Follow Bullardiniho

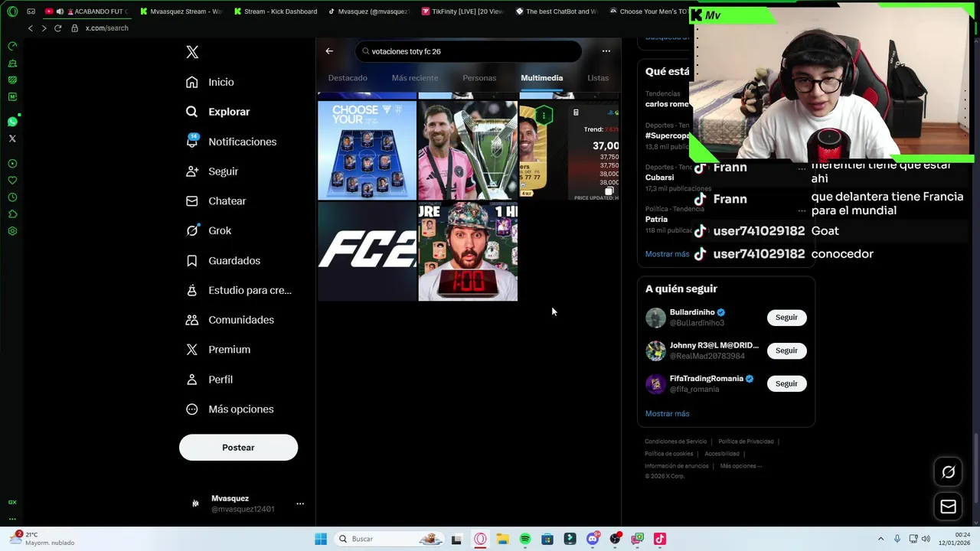pyautogui.click(x=786, y=318)
